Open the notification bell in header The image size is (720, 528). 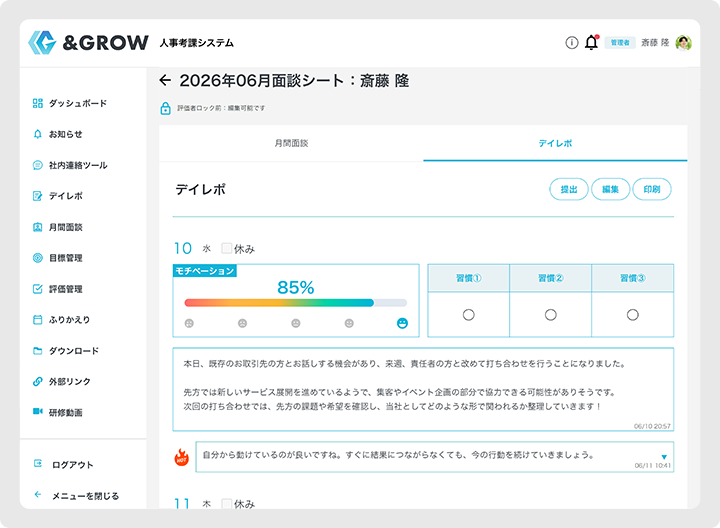pyautogui.click(x=591, y=42)
